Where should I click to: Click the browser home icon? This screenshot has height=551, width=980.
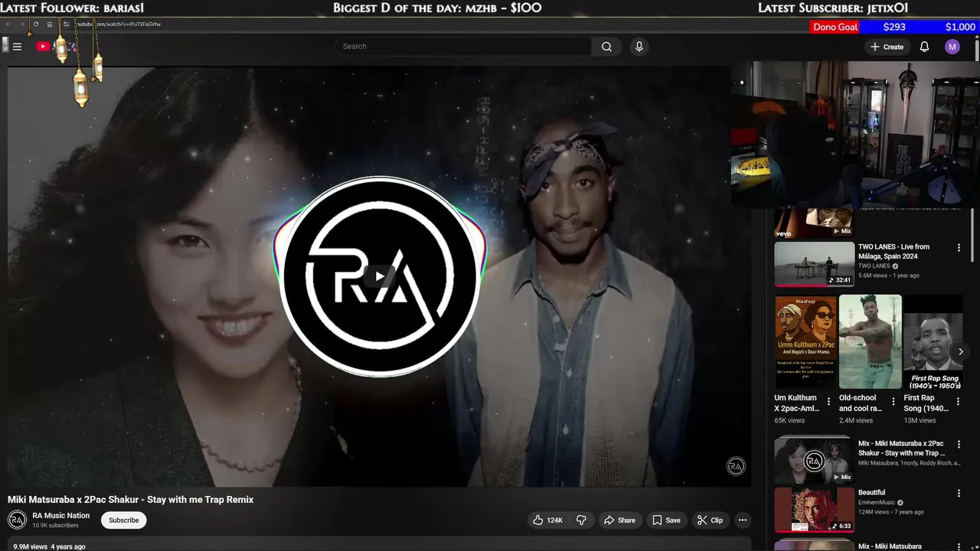tap(50, 24)
